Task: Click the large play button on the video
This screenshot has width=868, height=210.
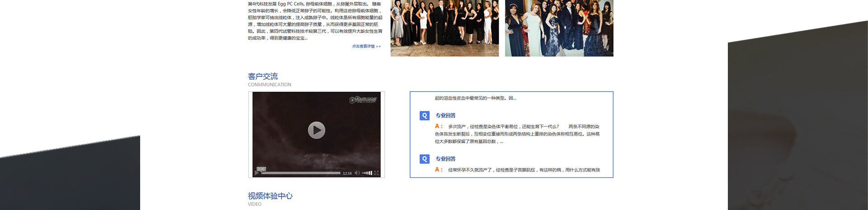Action: pyautogui.click(x=316, y=130)
